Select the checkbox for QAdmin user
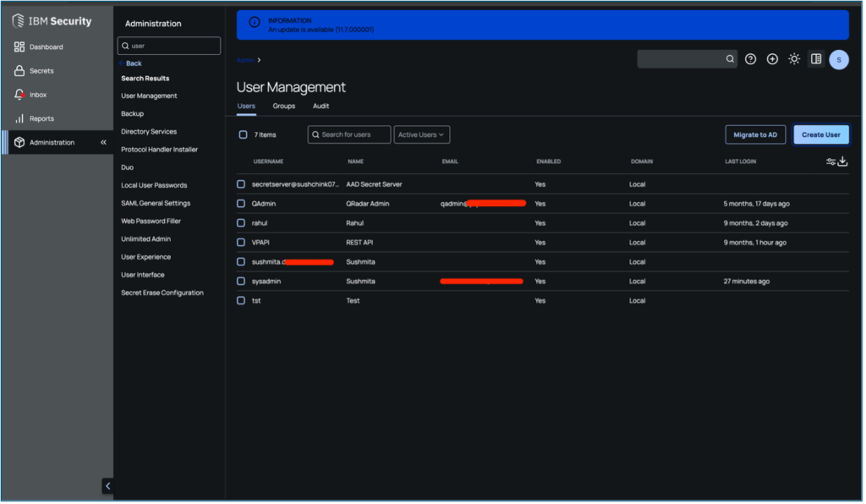This screenshot has height=504, width=866. 241,204
